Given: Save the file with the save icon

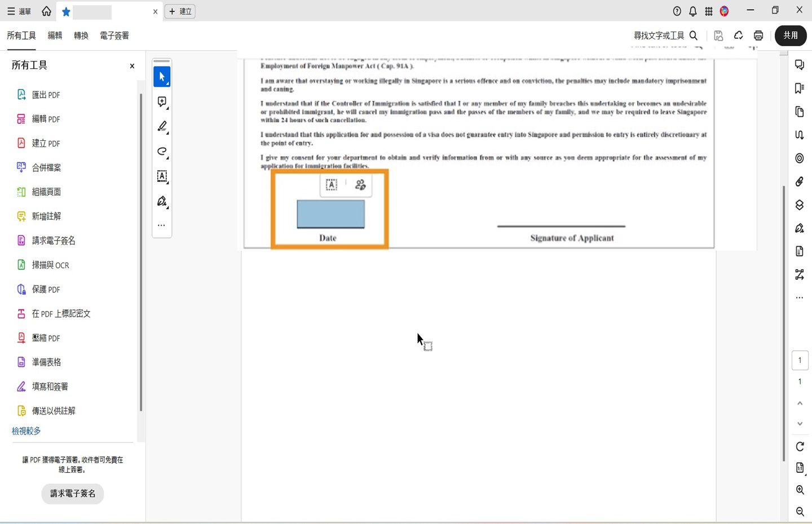Looking at the screenshot, I should (718, 35).
